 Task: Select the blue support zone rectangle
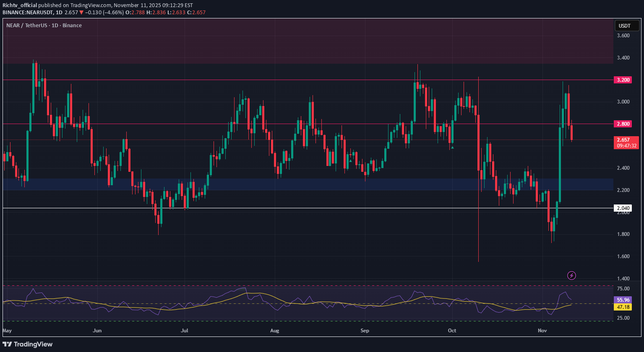click(294, 184)
